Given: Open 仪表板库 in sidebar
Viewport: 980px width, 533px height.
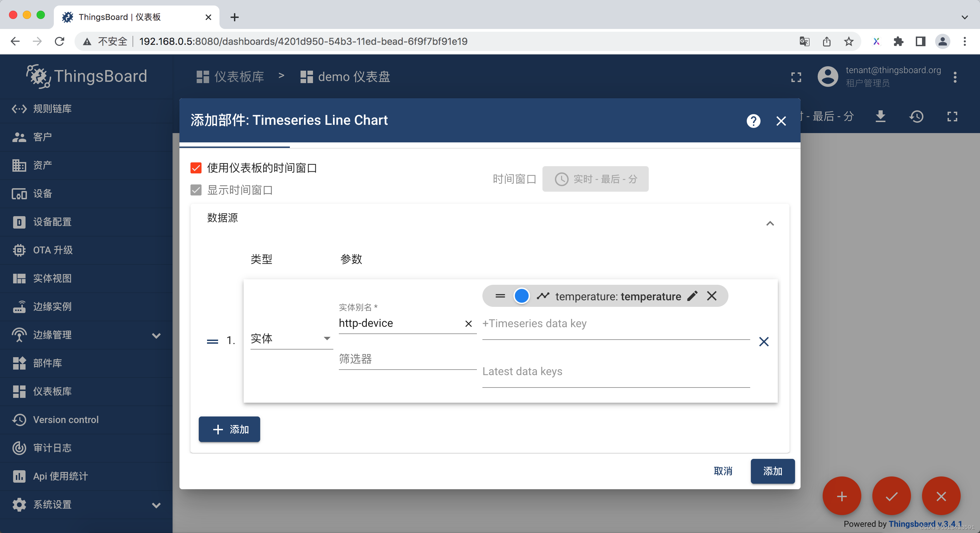Looking at the screenshot, I should pos(86,391).
